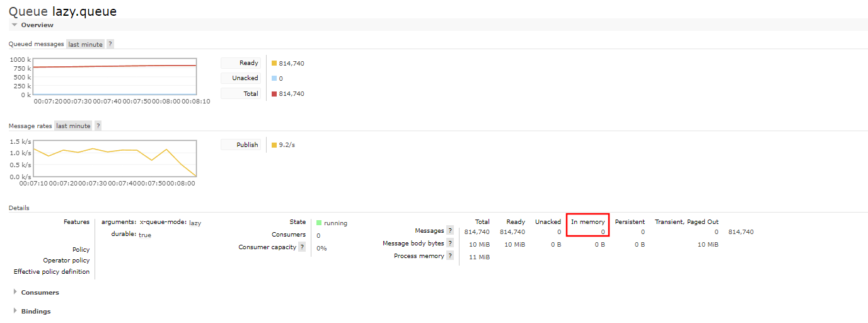
Task: Expand the Consumers section
Action: (x=39, y=293)
